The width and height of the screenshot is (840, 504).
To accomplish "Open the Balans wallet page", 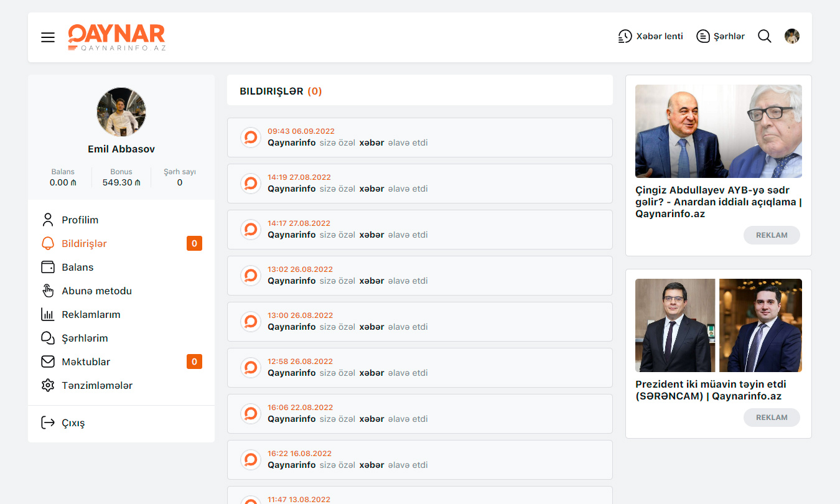I will tap(77, 267).
